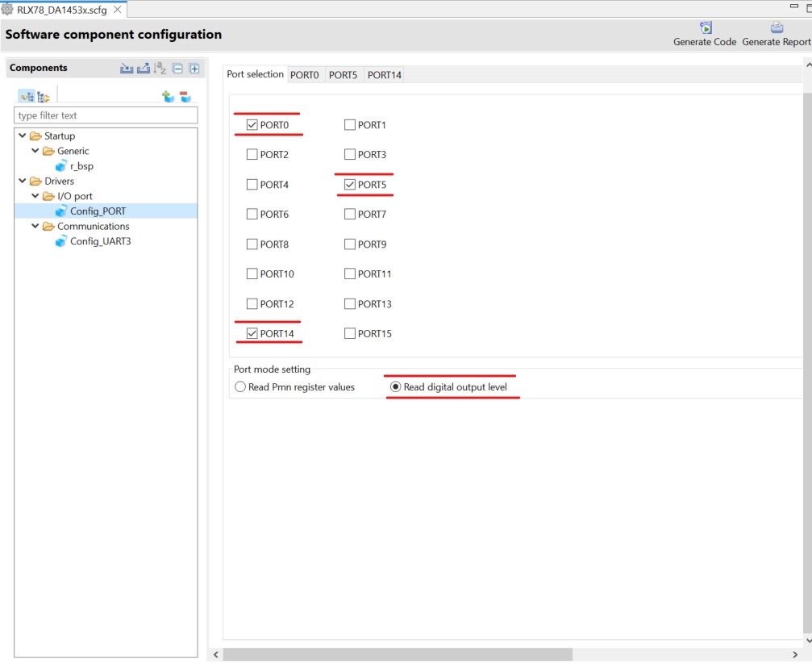Screen dimensions: 812x664
Task: Click the Generate Code icon
Action: (x=706, y=27)
